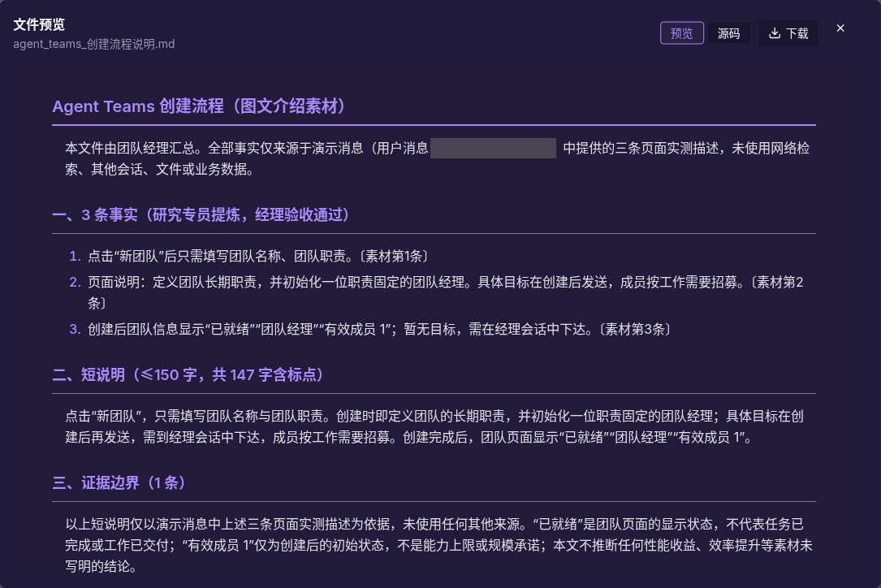The height and width of the screenshot is (588, 881).
Task: Click the 文件预览 dialog title
Action: pos(39,24)
